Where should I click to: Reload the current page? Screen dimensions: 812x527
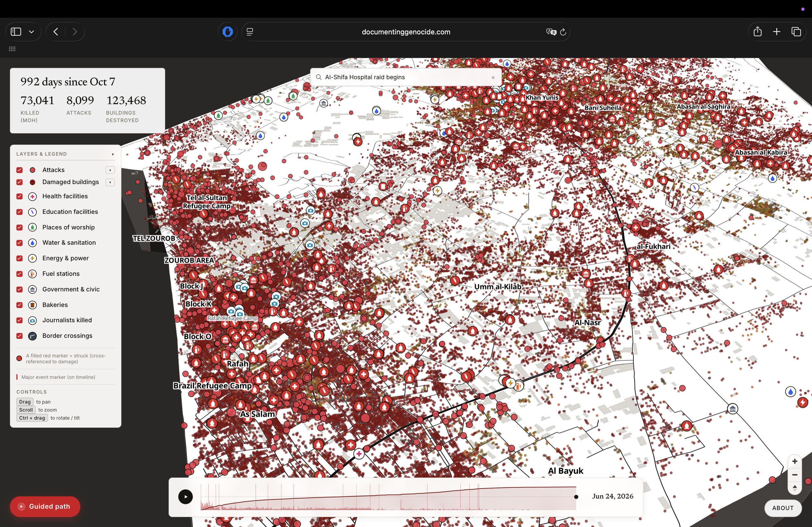pos(563,32)
